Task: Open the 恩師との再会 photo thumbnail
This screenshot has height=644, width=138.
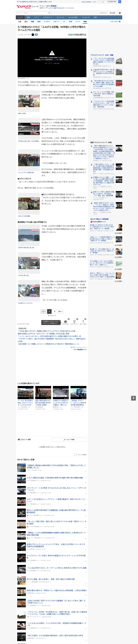Action: (29, 101)
